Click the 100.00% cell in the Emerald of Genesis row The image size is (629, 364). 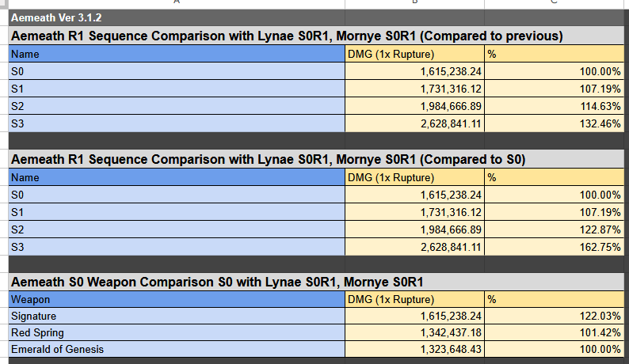(x=554, y=349)
